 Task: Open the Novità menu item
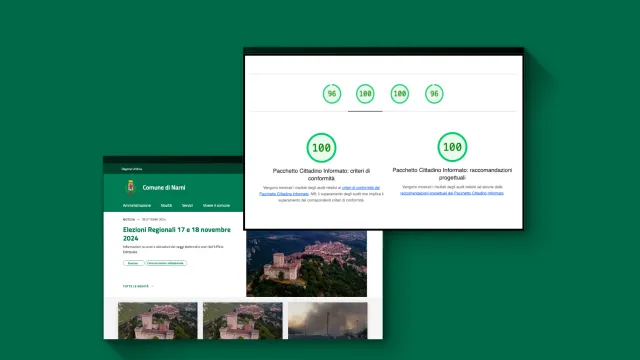coord(166,206)
